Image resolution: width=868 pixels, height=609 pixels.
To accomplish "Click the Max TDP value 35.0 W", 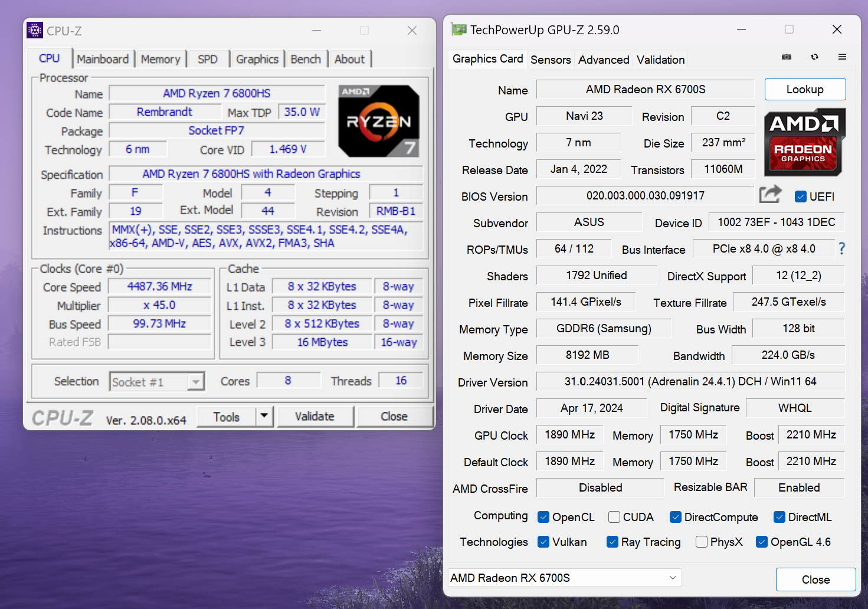I will [302, 112].
